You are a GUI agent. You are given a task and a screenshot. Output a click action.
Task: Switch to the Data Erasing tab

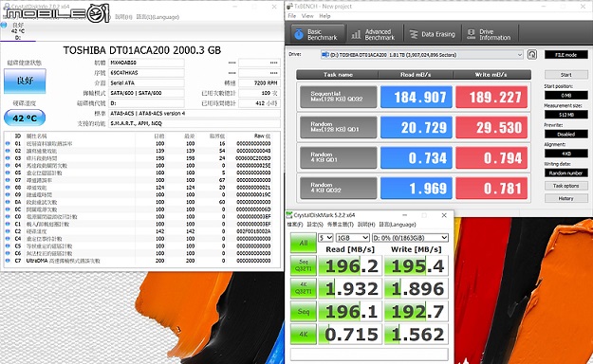pos(433,34)
